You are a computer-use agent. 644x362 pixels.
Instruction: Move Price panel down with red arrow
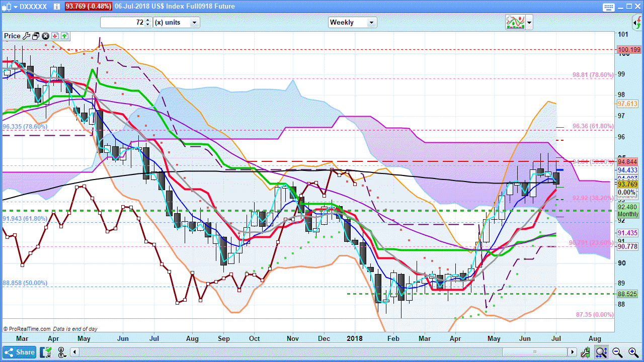point(55,36)
